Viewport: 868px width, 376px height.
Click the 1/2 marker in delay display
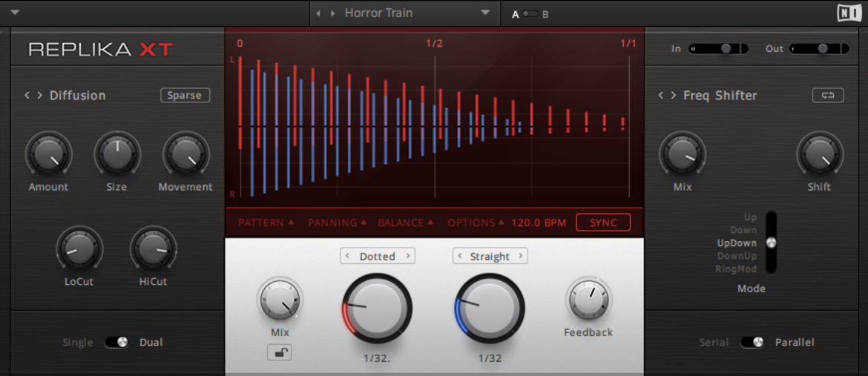click(434, 44)
